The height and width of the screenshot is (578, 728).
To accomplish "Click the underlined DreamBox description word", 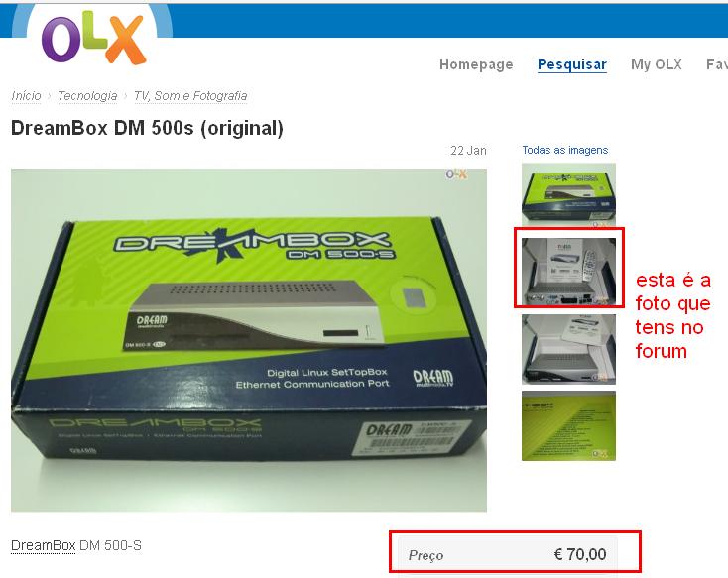I will click(44, 545).
